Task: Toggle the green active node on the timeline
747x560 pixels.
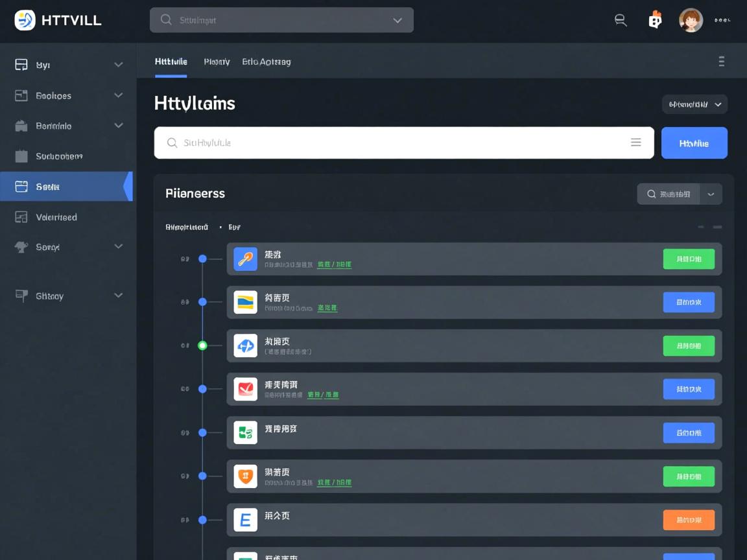Action: point(202,345)
